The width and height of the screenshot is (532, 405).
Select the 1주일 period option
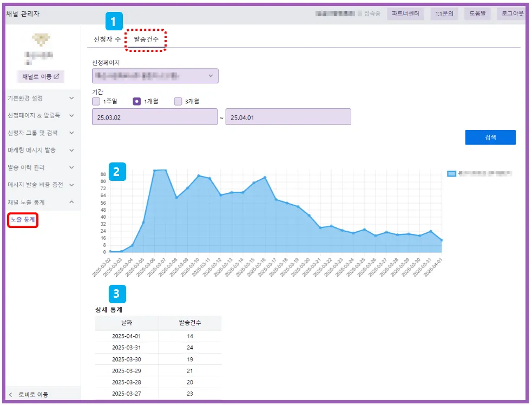(96, 101)
